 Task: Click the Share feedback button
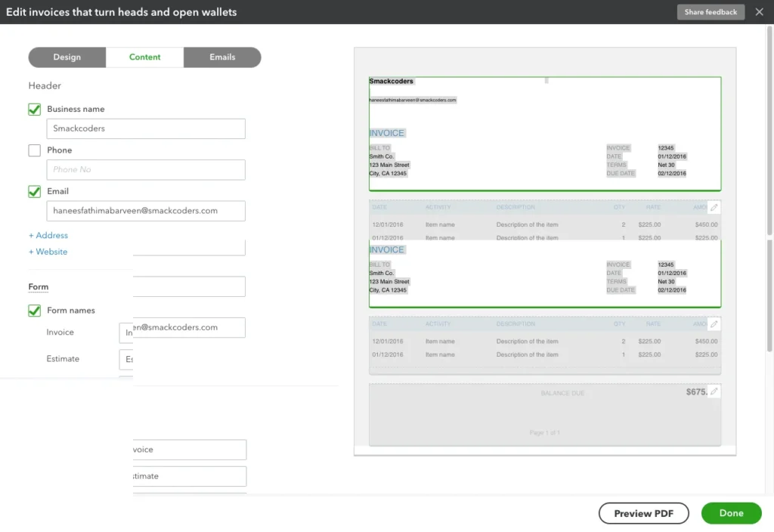[x=710, y=12]
